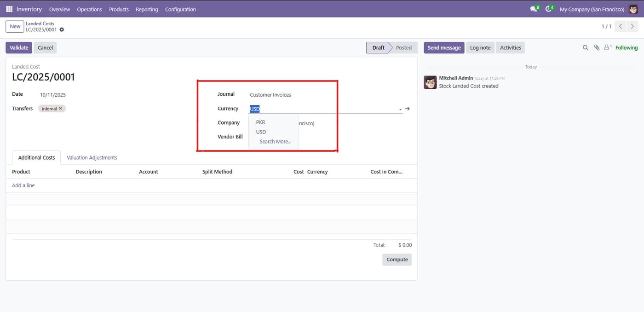Search chatter messages with magnifier icon

pos(586,47)
